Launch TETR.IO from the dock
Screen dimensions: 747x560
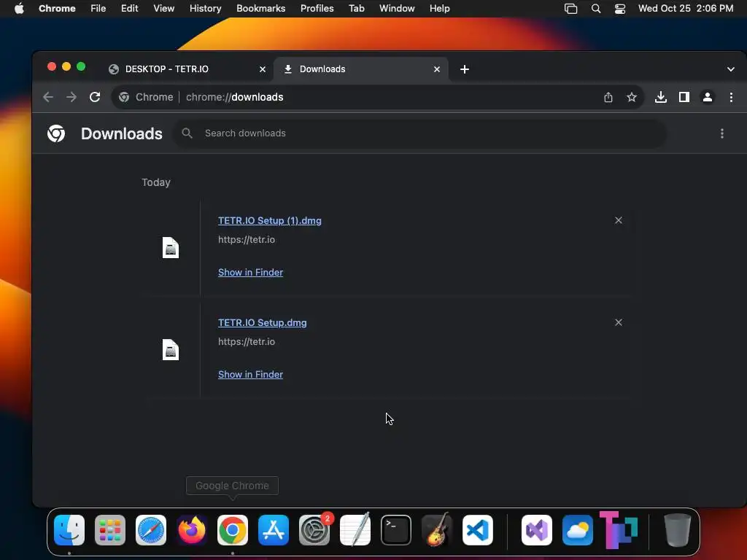tap(619, 529)
